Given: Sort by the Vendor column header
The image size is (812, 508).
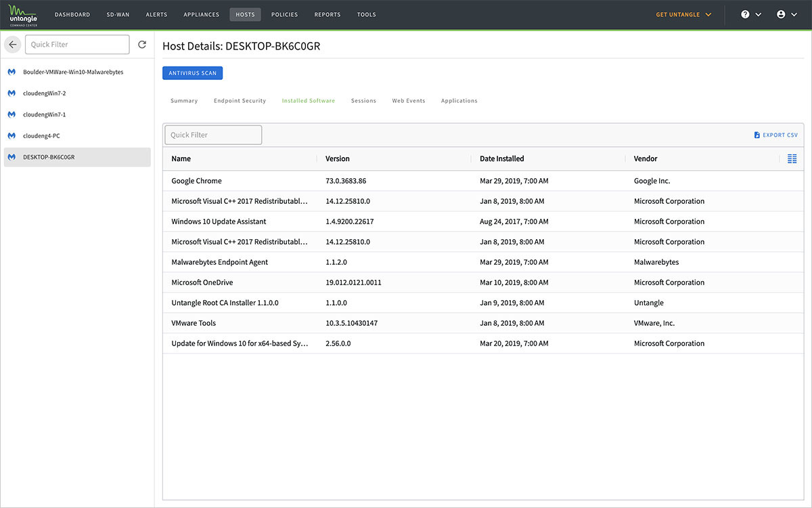Looking at the screenshot, I should point(646,158).
